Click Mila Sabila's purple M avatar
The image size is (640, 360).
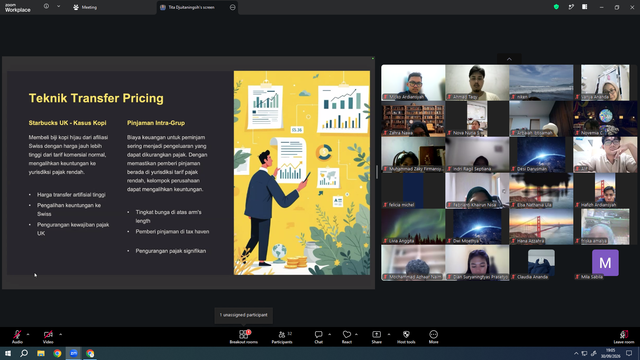605,263
